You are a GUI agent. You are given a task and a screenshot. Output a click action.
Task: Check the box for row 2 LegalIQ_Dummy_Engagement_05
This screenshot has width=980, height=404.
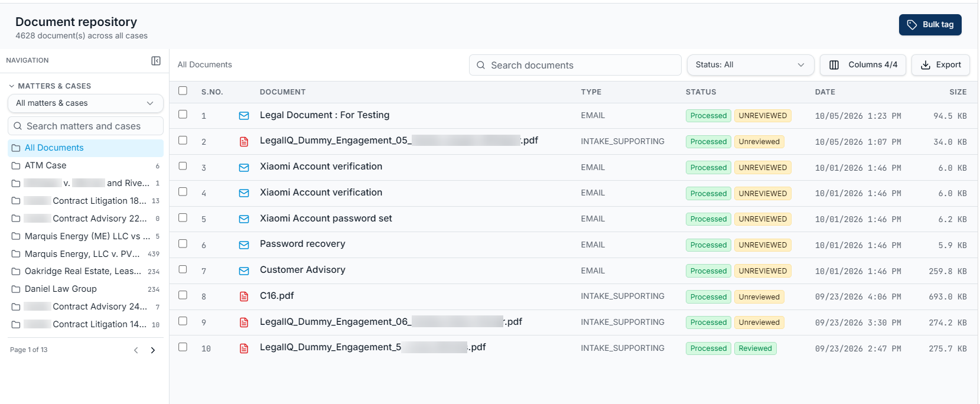183,141
